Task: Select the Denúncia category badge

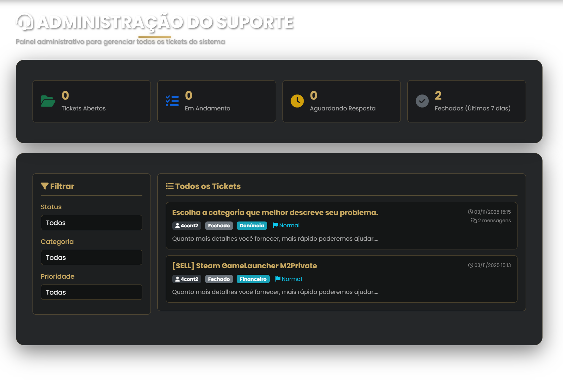Action: point(252,225)
